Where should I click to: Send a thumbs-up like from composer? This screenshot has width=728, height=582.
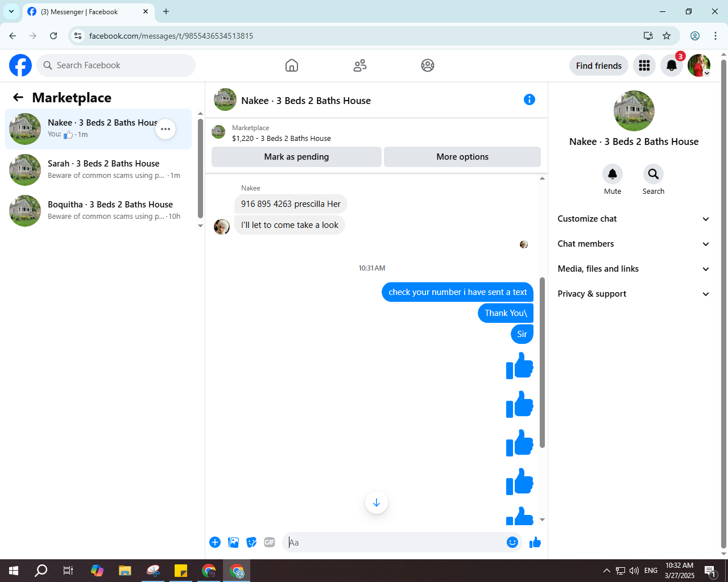[x=535, y=542]
